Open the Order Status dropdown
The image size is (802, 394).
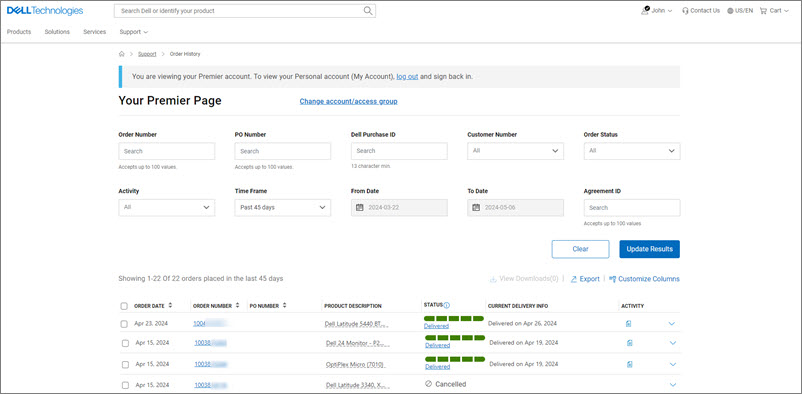tap(632, 151)
